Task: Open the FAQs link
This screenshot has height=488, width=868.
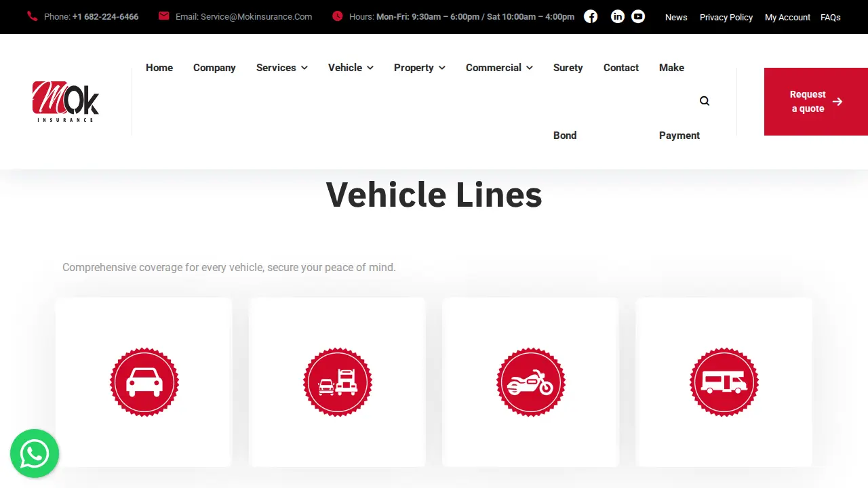Action: tap(831, 17)
